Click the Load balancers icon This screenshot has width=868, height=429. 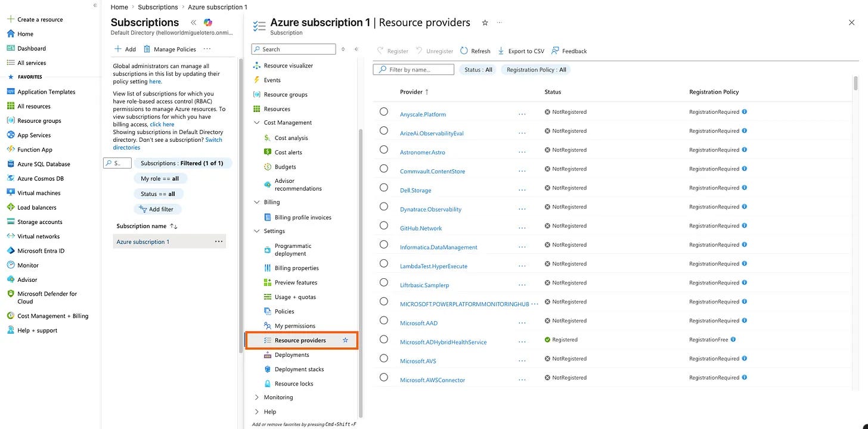click(10, 207)
